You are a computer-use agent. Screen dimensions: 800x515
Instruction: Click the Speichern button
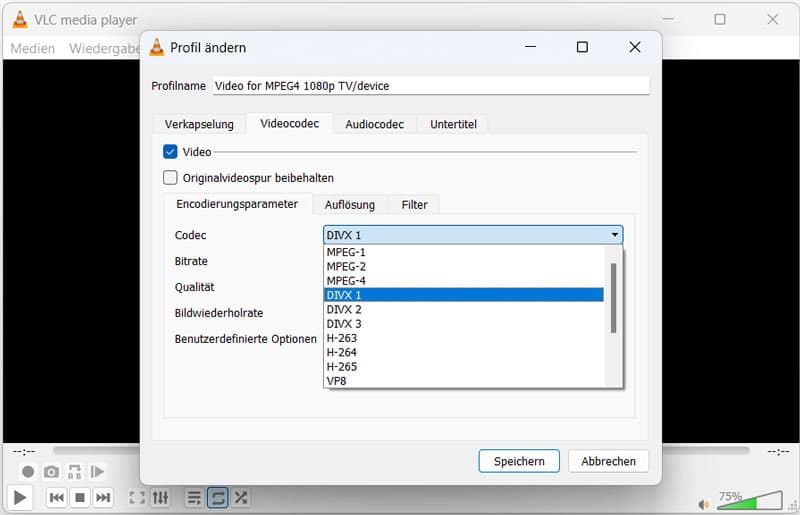(519, 461)
